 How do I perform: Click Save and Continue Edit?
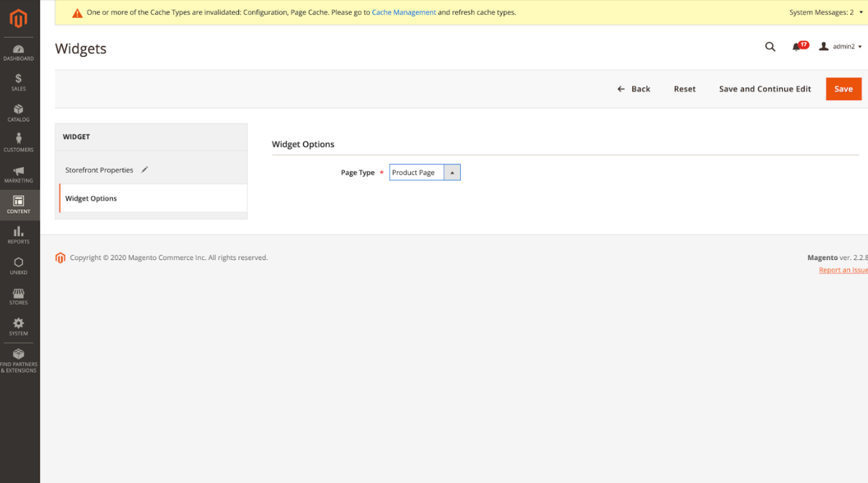pos(765,89)
